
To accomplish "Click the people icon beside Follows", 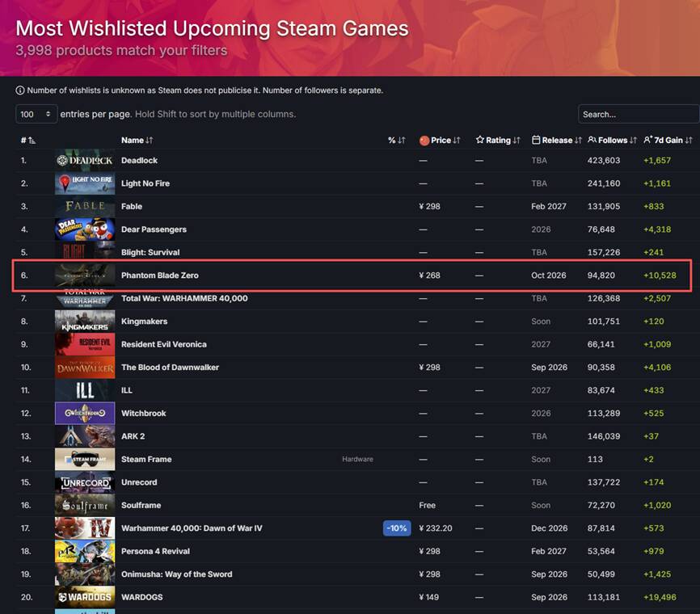I will (x=592, y=140).
